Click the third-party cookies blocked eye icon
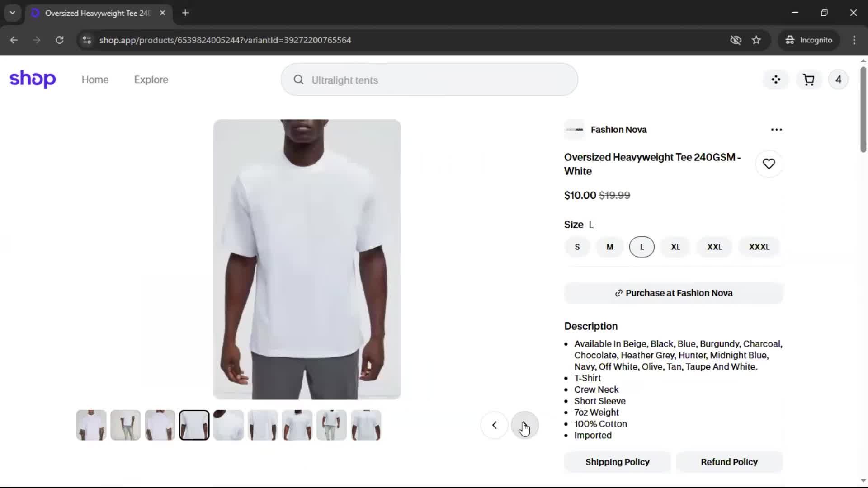The image size is (868, 488). click(x=736, y=40)
